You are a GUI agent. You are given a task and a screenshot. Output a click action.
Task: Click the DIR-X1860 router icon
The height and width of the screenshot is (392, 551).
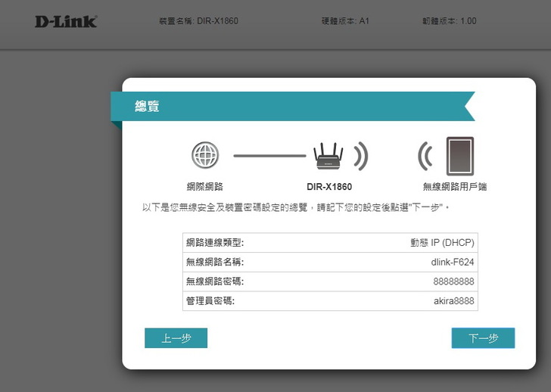[x=328, y=157]
